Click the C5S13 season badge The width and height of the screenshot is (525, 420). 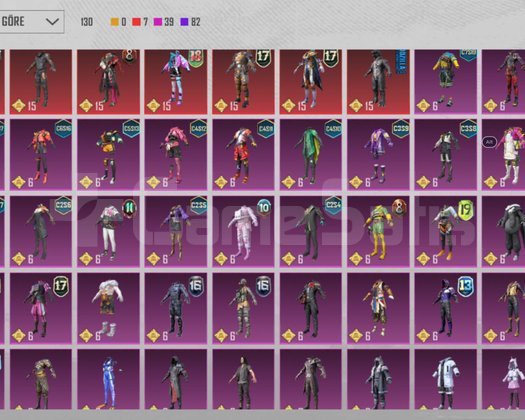coord(131,129)
